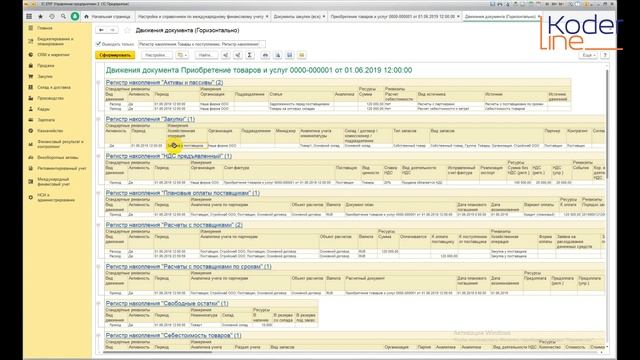The image size is (640, 360).
Task: Open Регистр накопления "НДС предъявленный" link
Action: click(169, 156)
